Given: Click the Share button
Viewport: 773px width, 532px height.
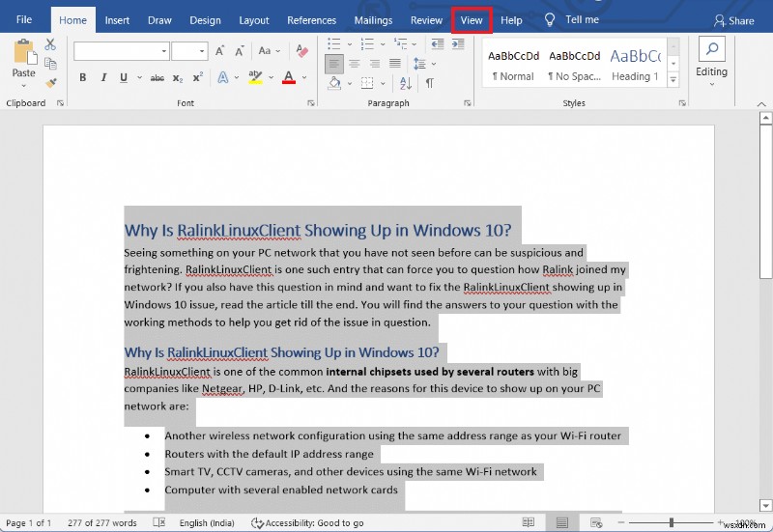Looking at the screenshot, I should [733, 20].
